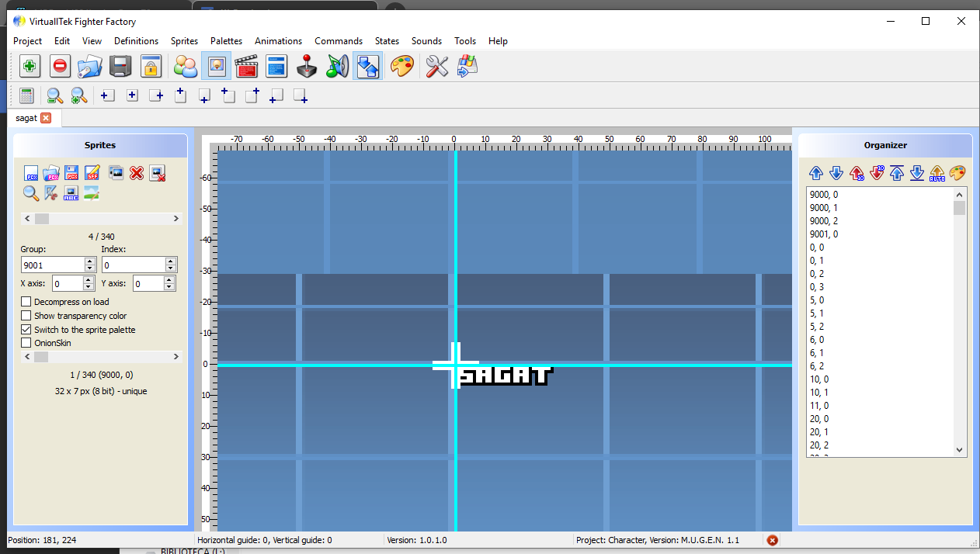Click top-right alignment icon in second toolbar
The width and height of the screenshot is (980, 554).
click(252, 96)
